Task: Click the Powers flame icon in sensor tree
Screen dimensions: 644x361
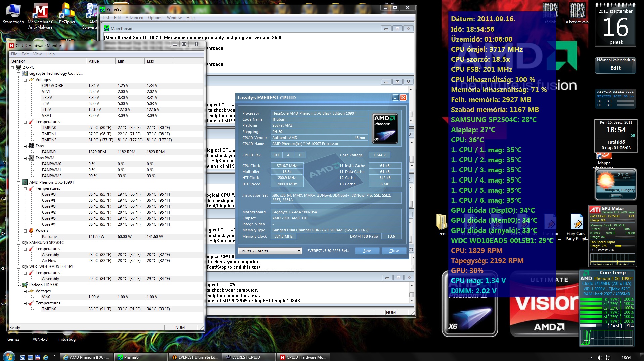Action: click(x=31, y=230)
